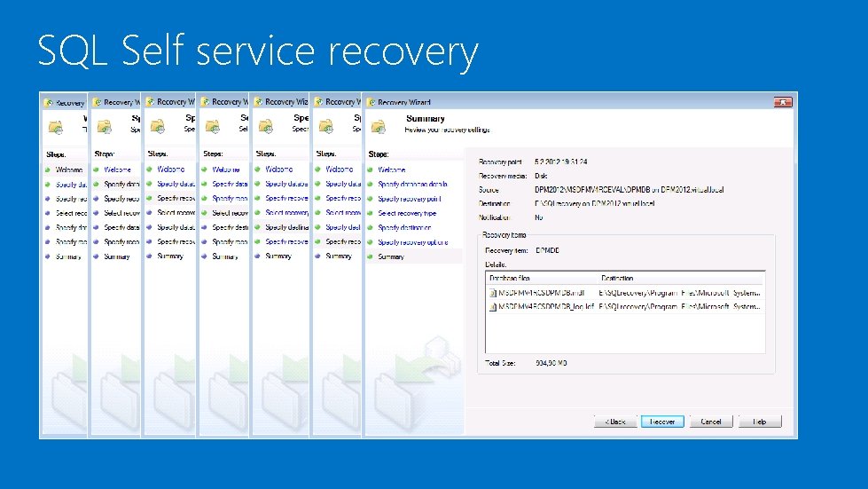Select the MSDPMV4RCSDPMDB_log.ldf row name
This screenshot has width=868, height=489.
click(546, 306)
